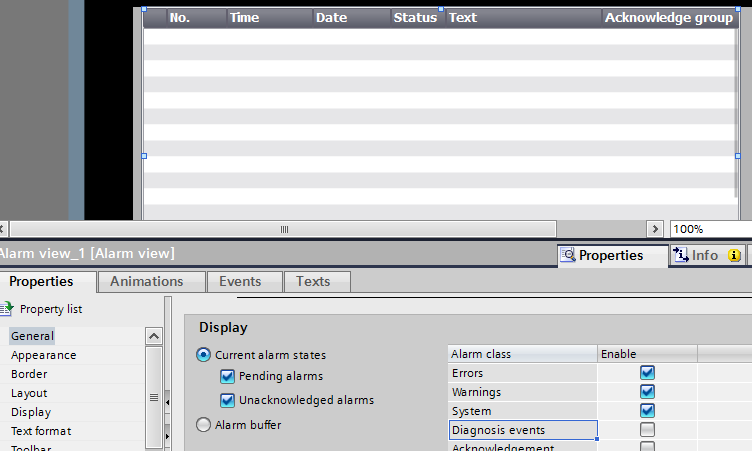Click the Enable table header

[x=647, y=354]
